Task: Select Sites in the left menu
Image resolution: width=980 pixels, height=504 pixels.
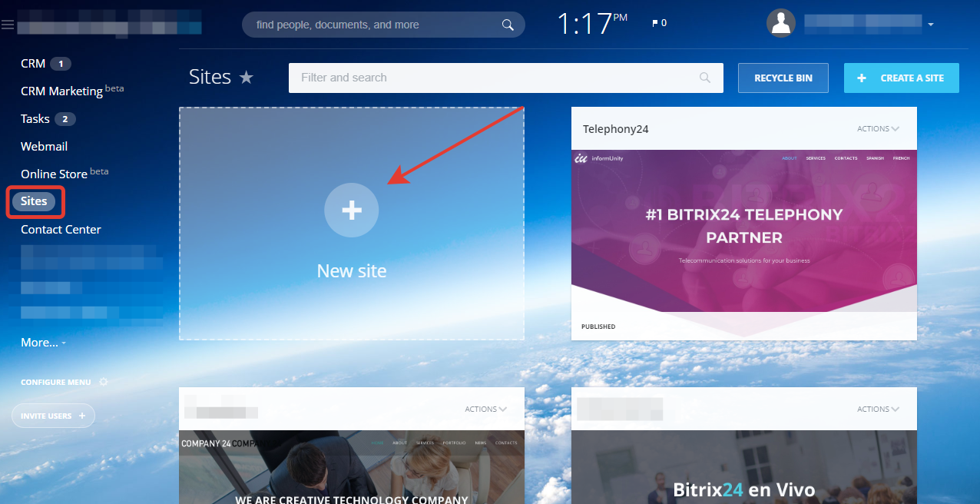Action: (34, 201)
